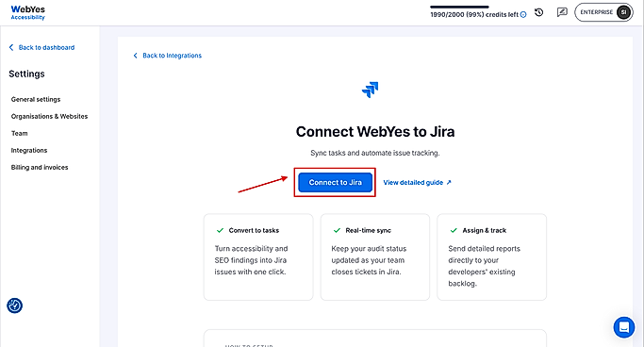Return using Back to dashboard link
This screenshot has width=644, height=347.
tap(46, 48)
